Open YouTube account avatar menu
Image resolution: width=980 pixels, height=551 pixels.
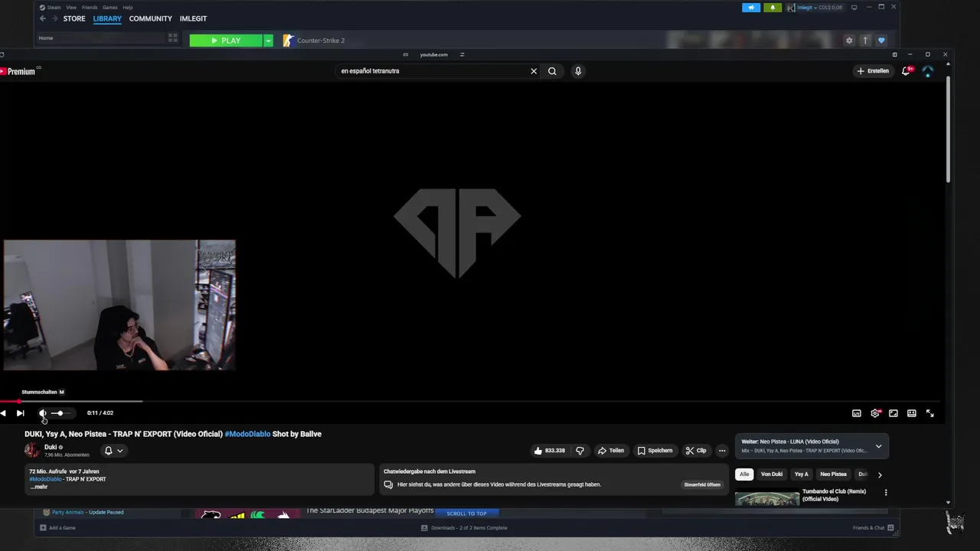pos(928,71)
